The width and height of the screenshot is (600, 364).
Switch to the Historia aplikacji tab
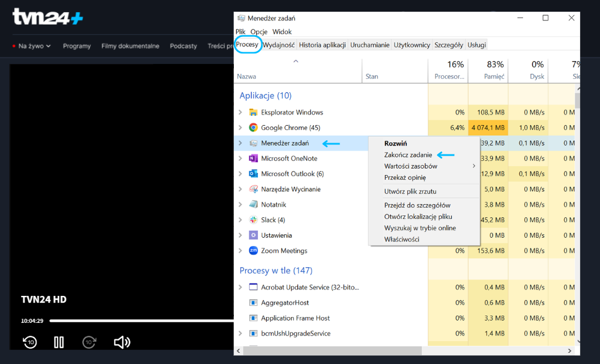pos(322,45)
